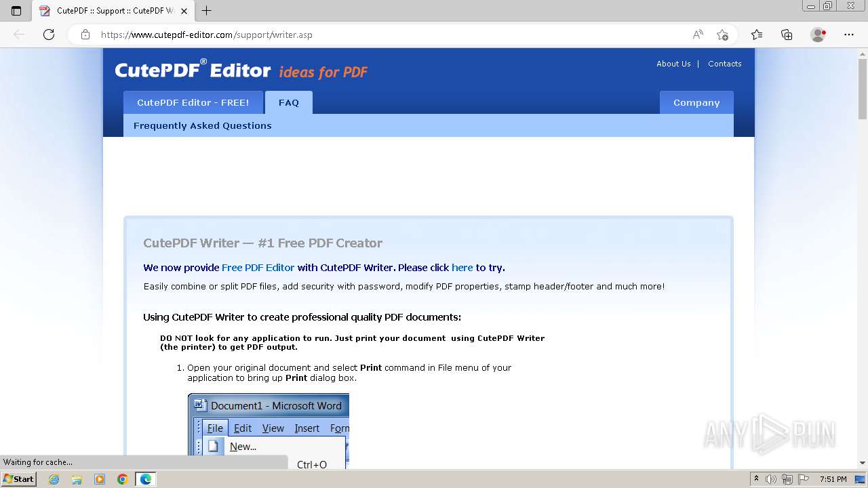Click 'Waiting for cache...' status text
The height and width of the screenshot is (488, 868).
tap(38, 462)
